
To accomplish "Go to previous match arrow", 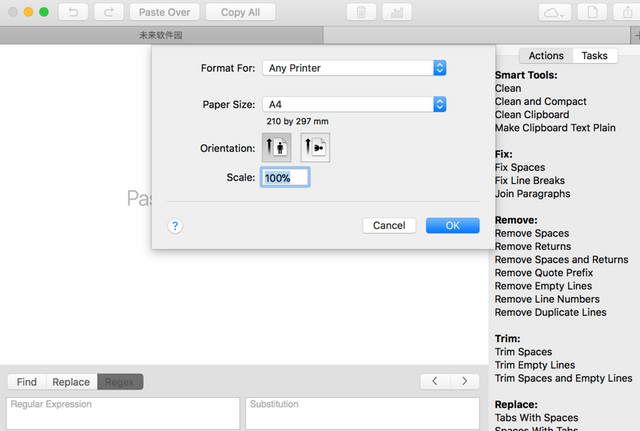I will 435,381.
